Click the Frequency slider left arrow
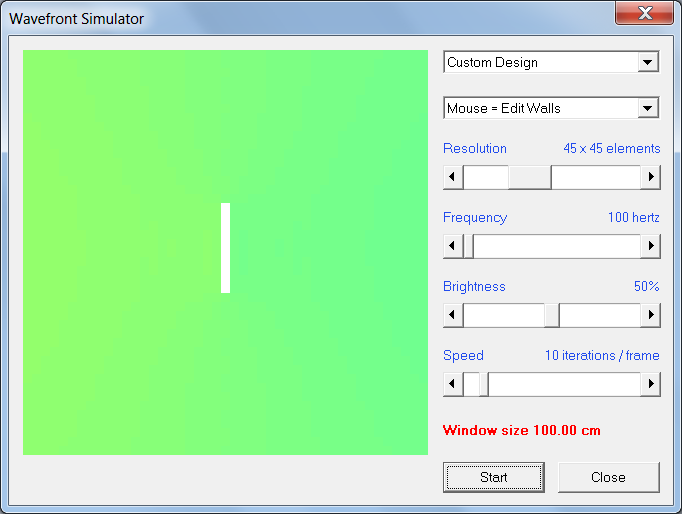 click(x=453, y=246)
